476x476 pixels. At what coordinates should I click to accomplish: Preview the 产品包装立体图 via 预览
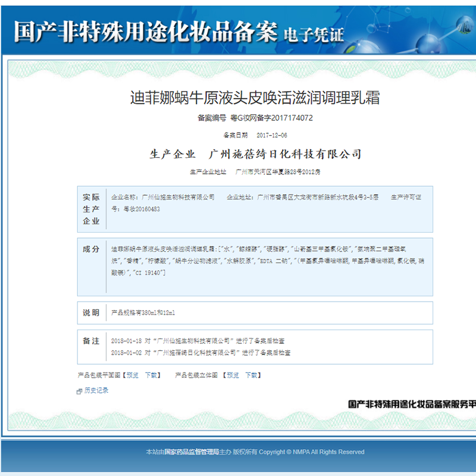coord(233,375)
